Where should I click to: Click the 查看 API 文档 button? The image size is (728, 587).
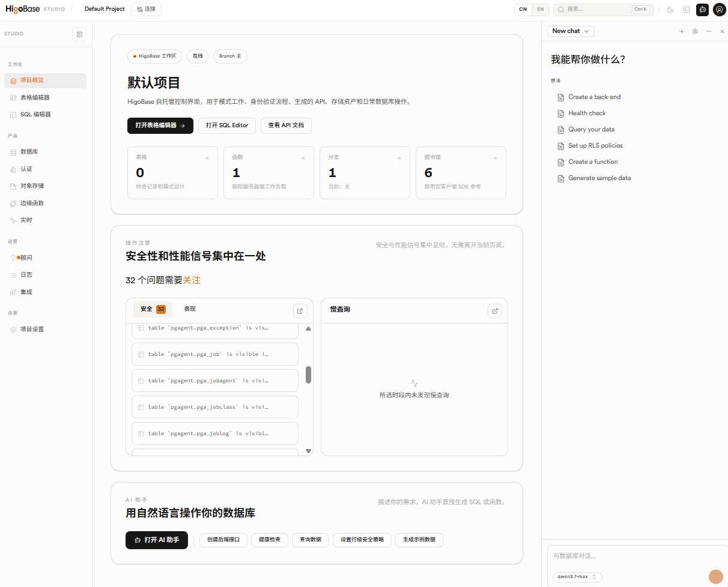click(286, 125)
